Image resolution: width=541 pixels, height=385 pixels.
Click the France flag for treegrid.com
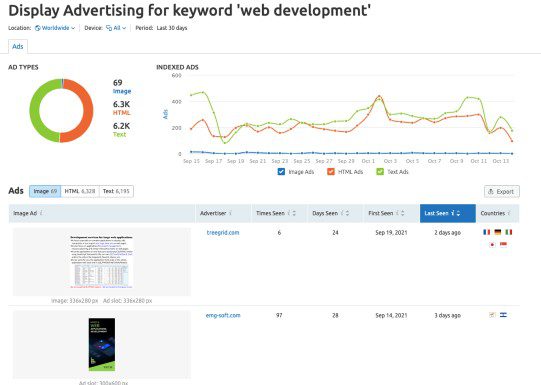[486, 232]
